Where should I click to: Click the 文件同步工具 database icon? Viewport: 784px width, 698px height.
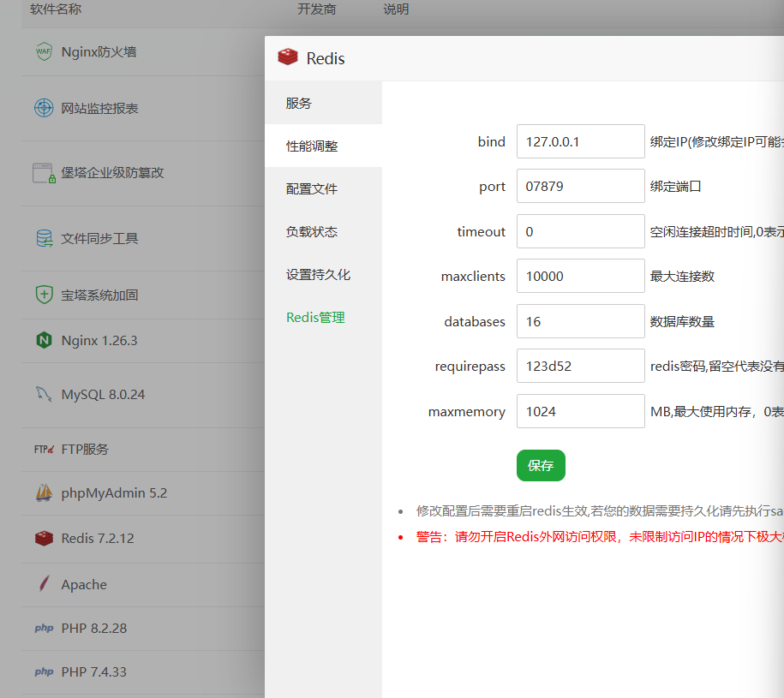click(44, 238)
